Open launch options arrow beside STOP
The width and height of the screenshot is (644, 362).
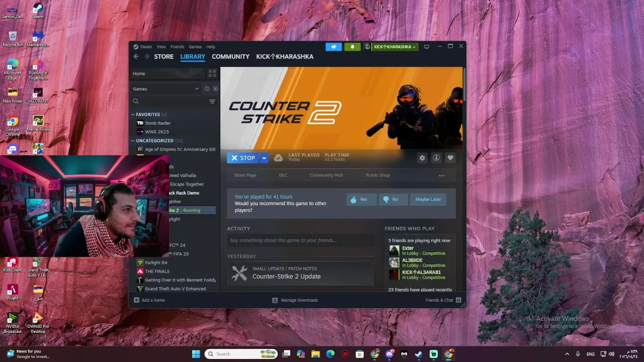click(x=264, y=158)
